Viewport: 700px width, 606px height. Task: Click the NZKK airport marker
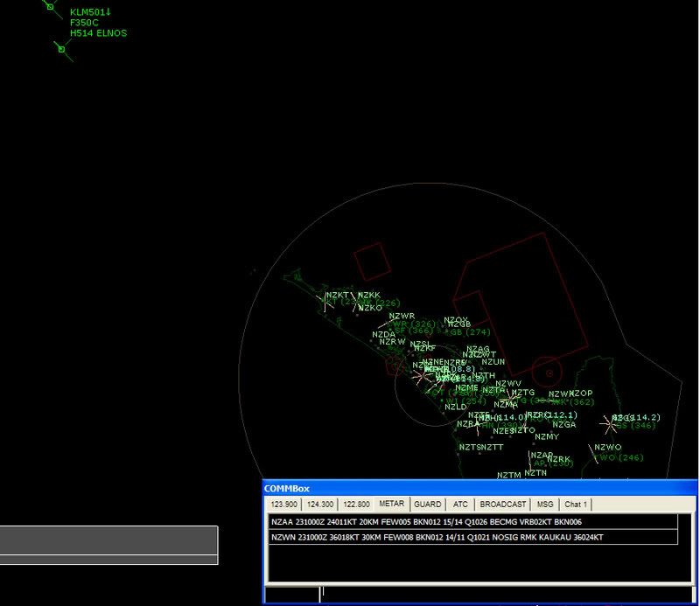(359, 303)
